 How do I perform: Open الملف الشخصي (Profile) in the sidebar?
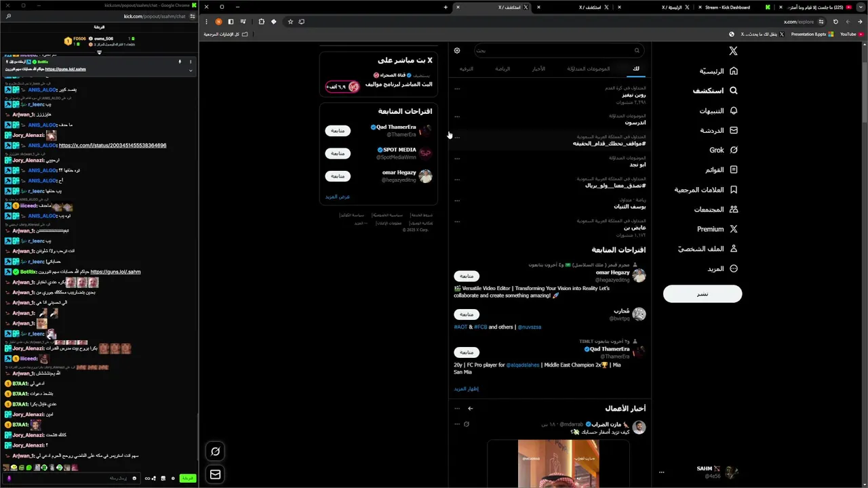708,249
